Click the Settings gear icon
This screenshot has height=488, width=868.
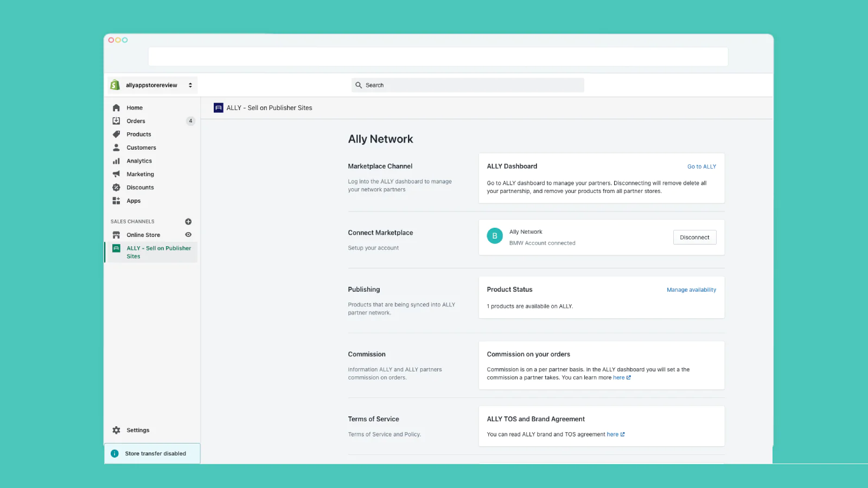[116, 430]
